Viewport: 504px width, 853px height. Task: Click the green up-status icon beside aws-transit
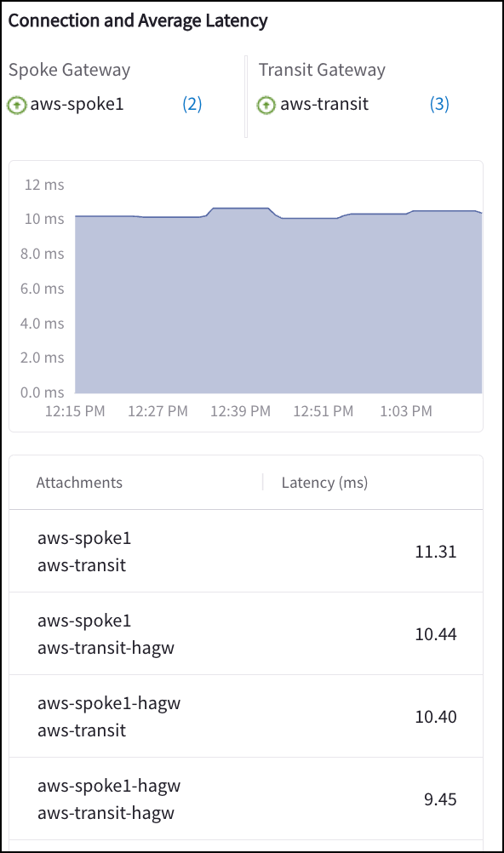point(266,105)
